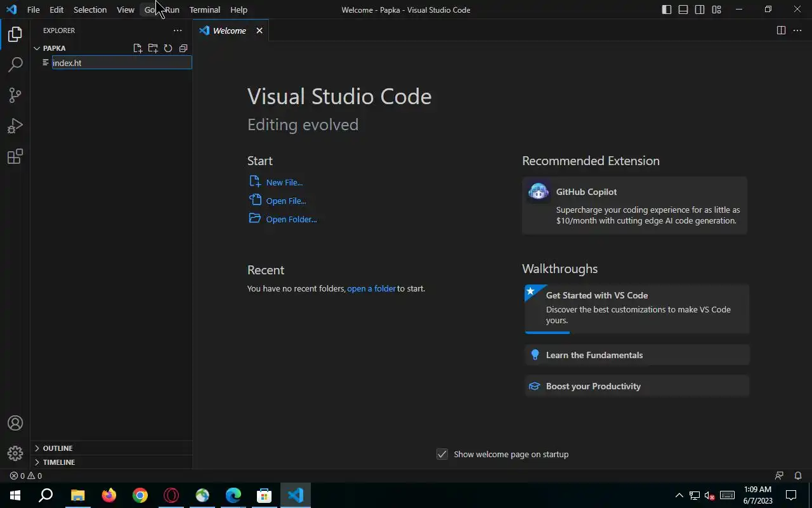Expand the TIMELINE section
Viewport: 812px width, 508px height.
pos(111,462)
